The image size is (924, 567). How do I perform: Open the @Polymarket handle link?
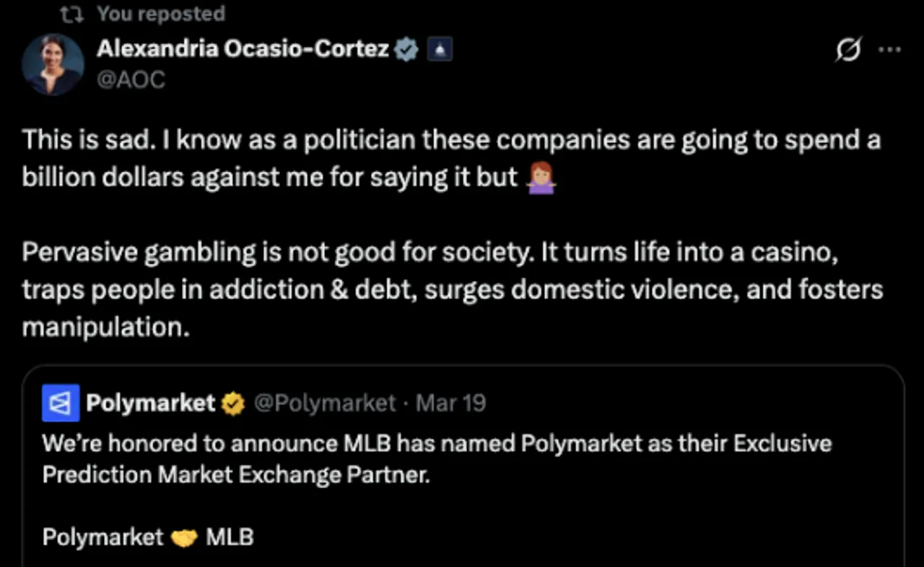(x=324, y=403)
